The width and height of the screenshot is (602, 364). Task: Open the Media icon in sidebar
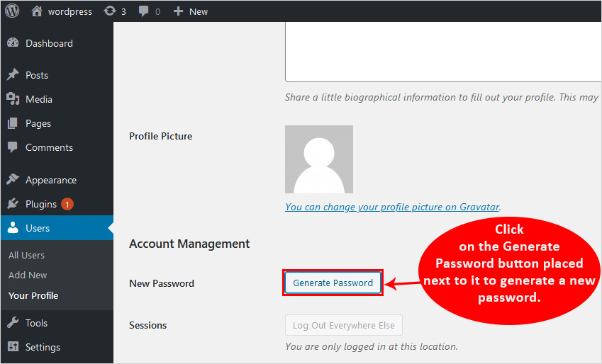coord(13,99)
